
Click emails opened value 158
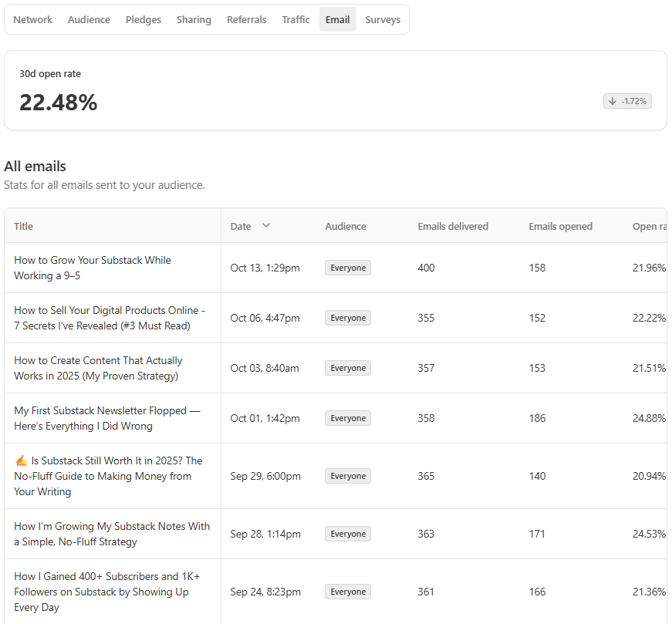tap(537, 268)
